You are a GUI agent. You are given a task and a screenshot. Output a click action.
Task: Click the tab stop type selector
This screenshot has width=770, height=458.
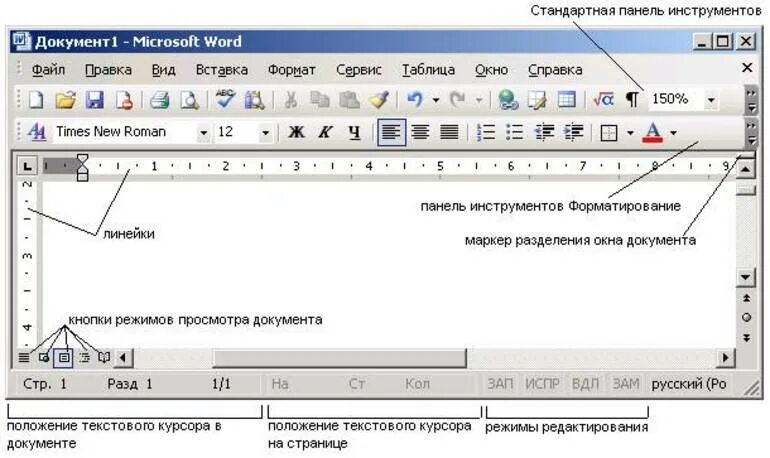pyautogui.click(x=27, y=166)
